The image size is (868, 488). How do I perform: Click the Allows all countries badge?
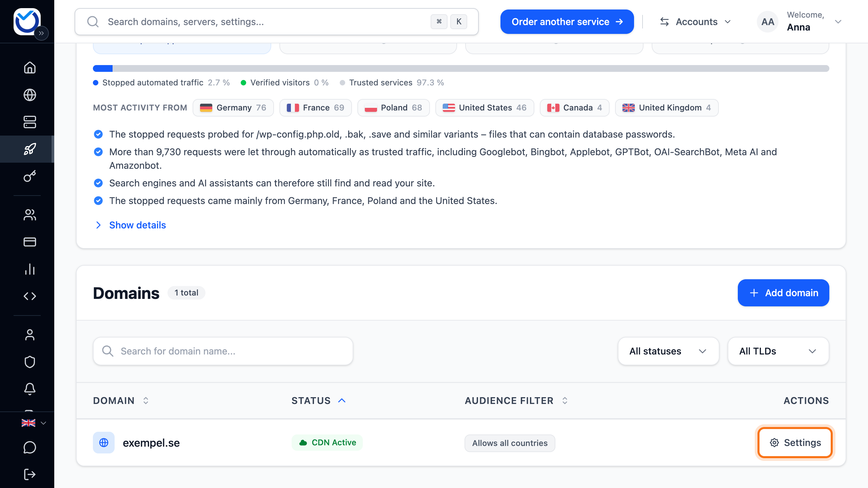click(x=510, y=443)
